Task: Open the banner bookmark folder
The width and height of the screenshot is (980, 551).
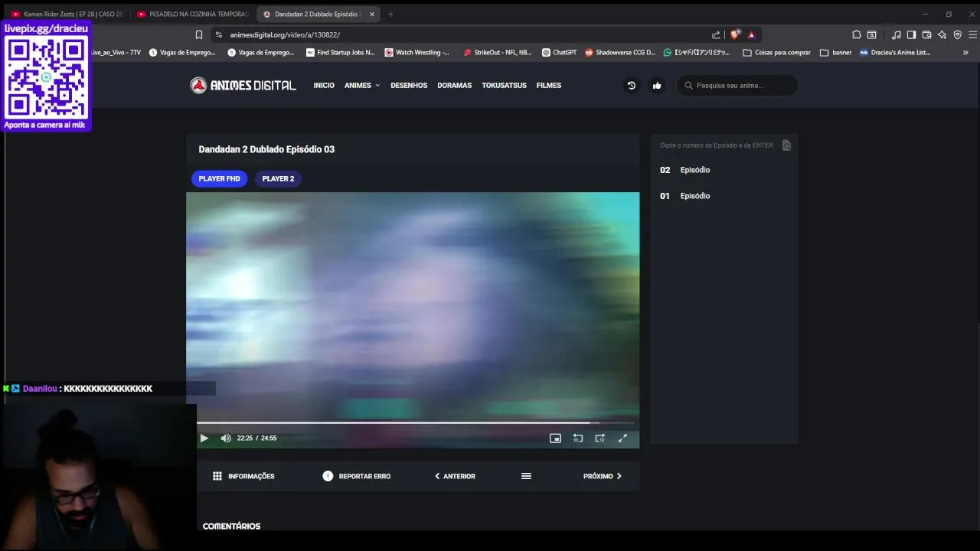Action: tap(836, 53)
